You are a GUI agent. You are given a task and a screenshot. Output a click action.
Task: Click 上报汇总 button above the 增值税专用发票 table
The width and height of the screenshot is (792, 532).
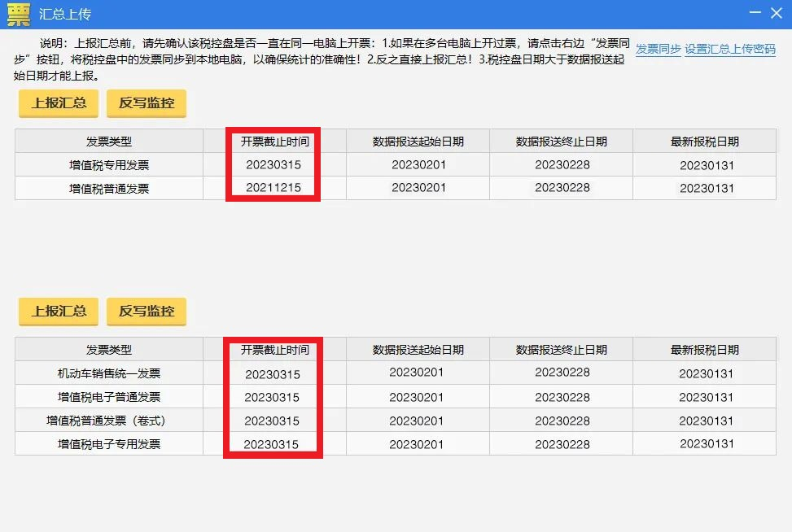click(x=59, y=103)
